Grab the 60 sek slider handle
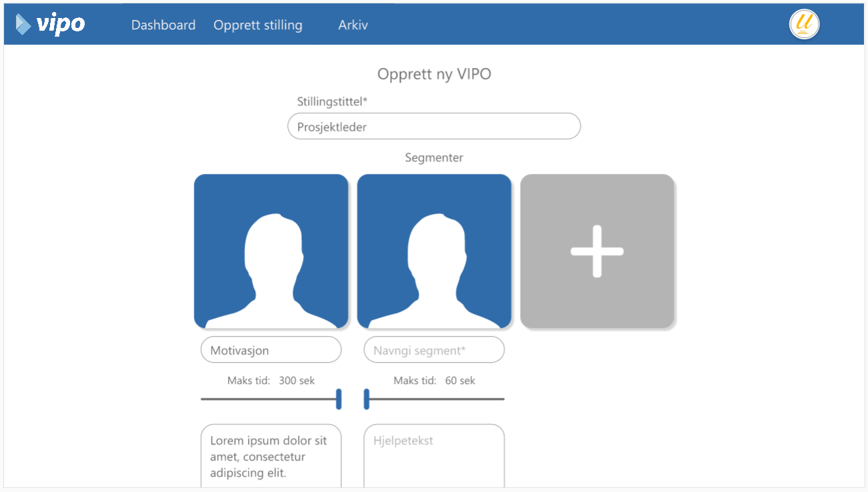 (x=367, y=399)
